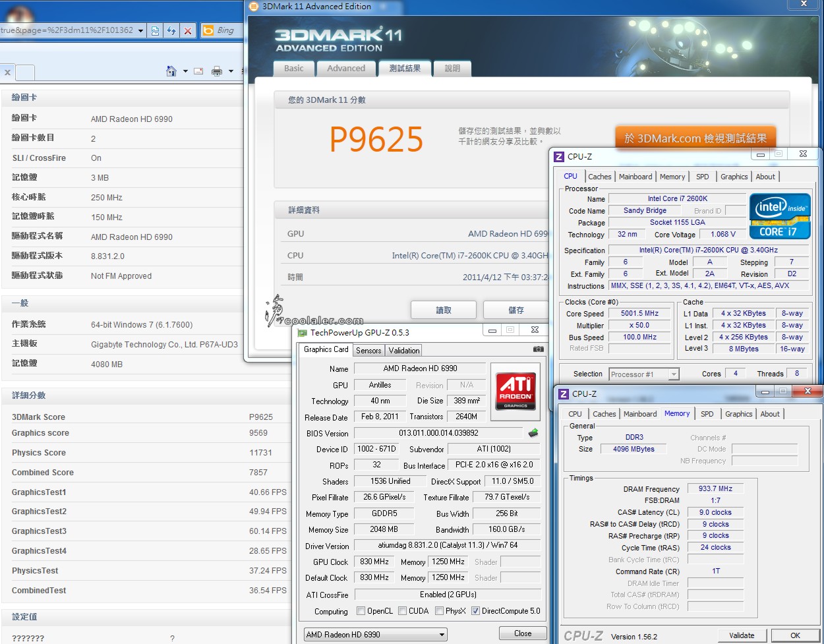Click the 儲存 save button in 3DMark
Image resolution: width=824 pixels, height=644 pixels.
click(515, 310)
